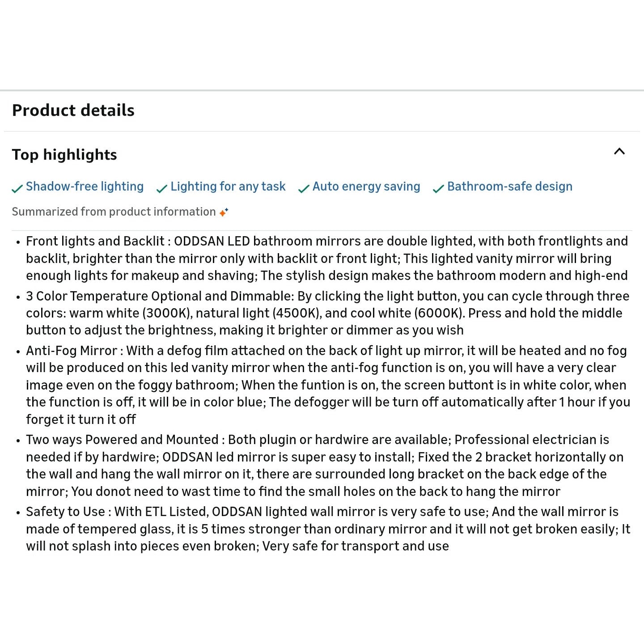Viewport: 644px width, 644px height.
Task: Click the Summarized from product information text
Action: click(x=114, y=212)
